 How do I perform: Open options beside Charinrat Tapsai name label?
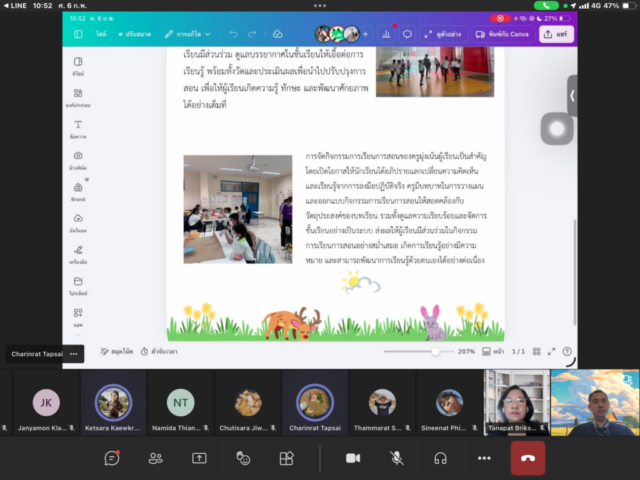(74, 353)
